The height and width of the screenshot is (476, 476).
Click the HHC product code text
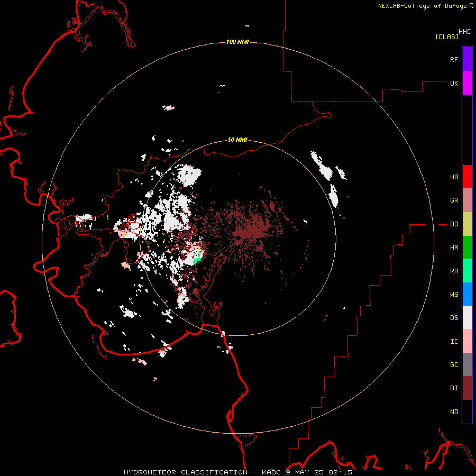pos(464,32)
